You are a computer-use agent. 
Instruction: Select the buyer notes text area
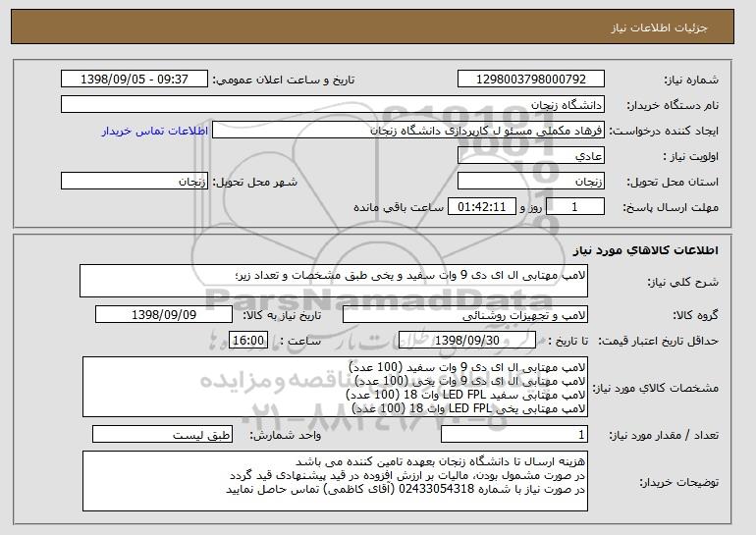[x=335, y=481]
